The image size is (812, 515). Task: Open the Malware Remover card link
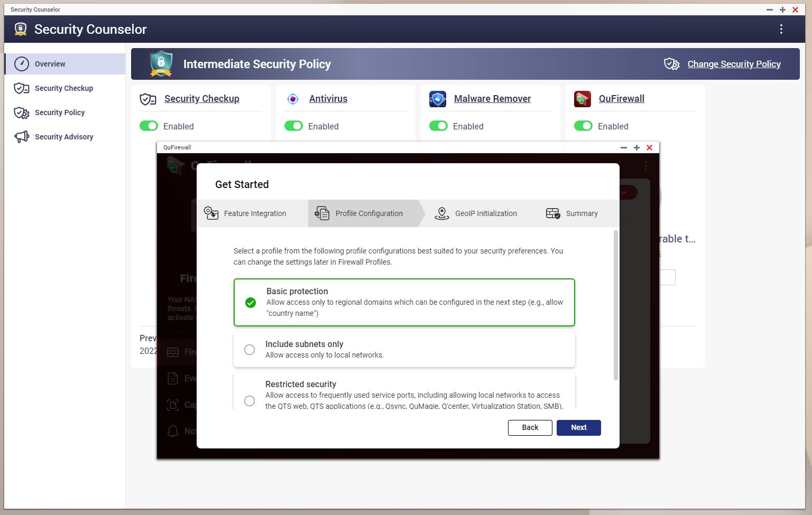[492, 99]
